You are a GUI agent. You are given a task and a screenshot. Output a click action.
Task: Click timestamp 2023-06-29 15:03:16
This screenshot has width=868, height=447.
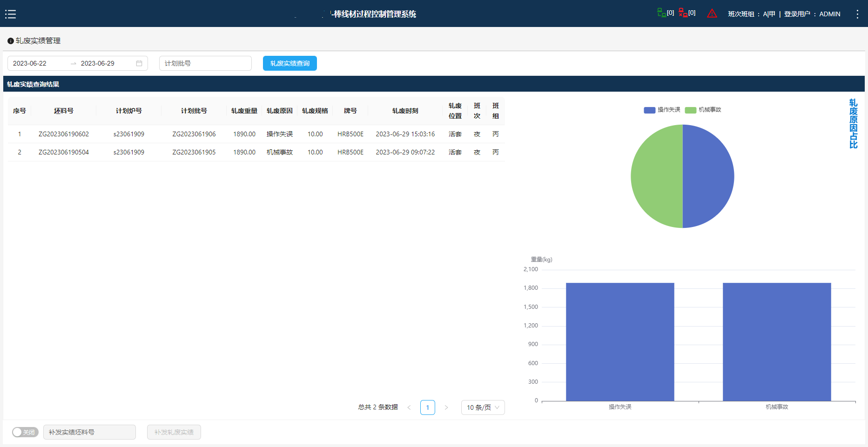[405, 134]
